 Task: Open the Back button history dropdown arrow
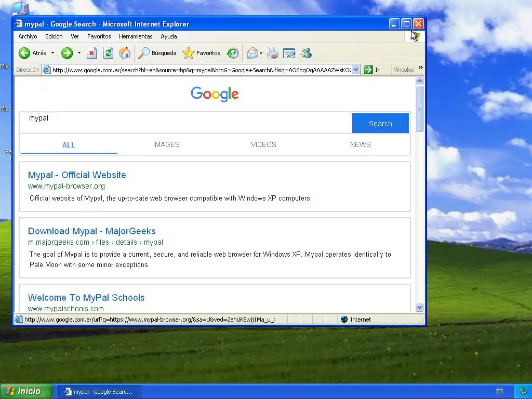pos(52,53)
